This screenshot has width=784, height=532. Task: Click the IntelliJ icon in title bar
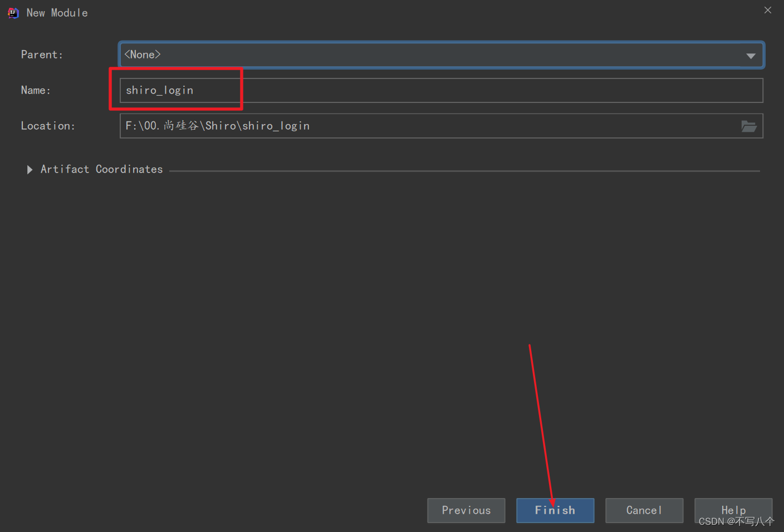(13, 13)
